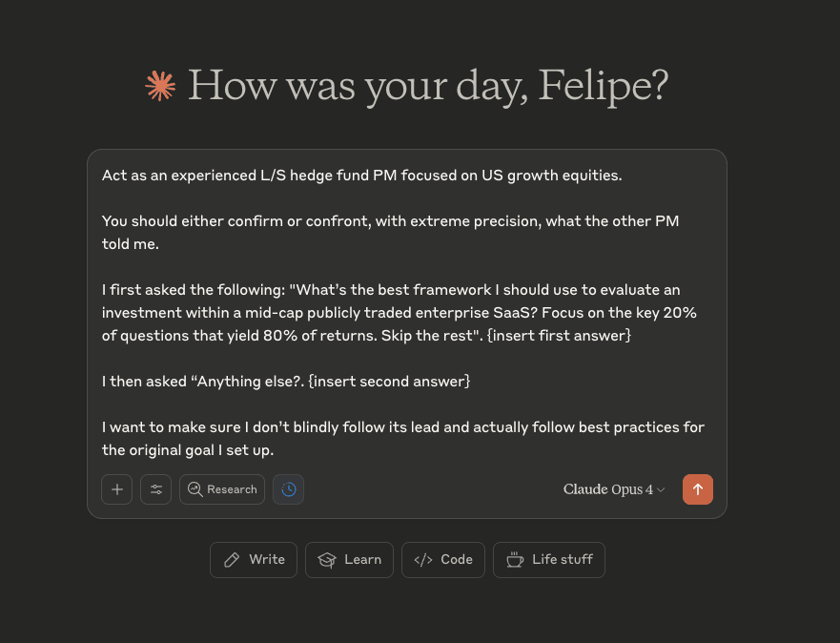The height and width of the screenshot is (643, 840).
Task: Select the Write suggestion chip
Action: 254,560
